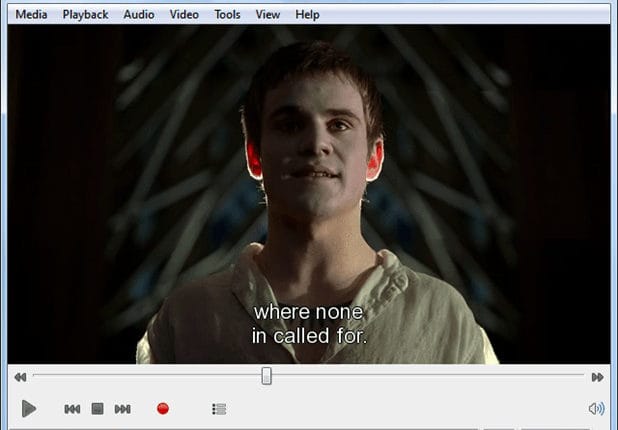618x430 pixels.
Task: Expand the Tools menu
Action: [227, 15]
